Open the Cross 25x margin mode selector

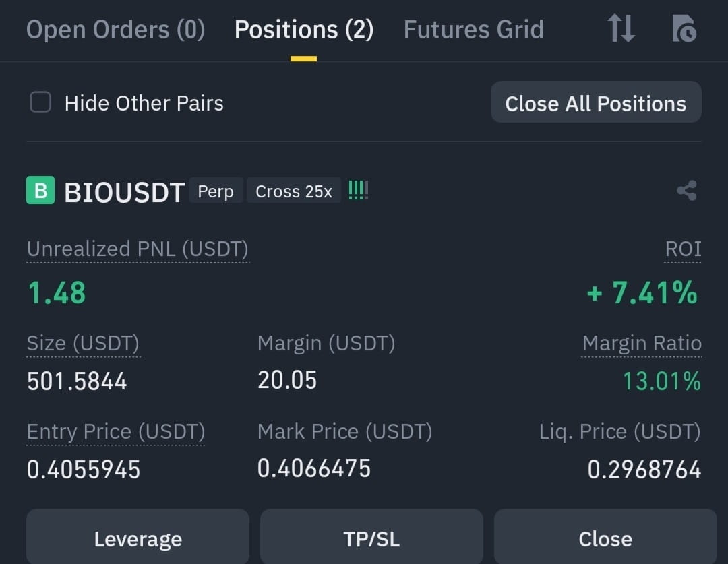(294, 191)
